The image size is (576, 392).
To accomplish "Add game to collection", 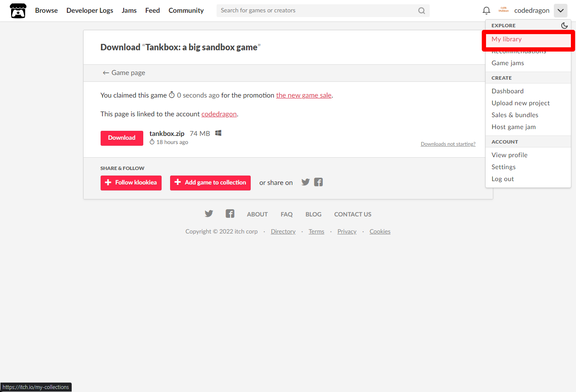I will 210,183.
